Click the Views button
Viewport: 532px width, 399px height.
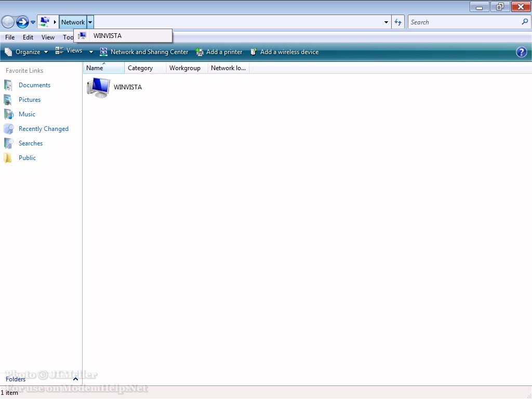click(69, 51)
